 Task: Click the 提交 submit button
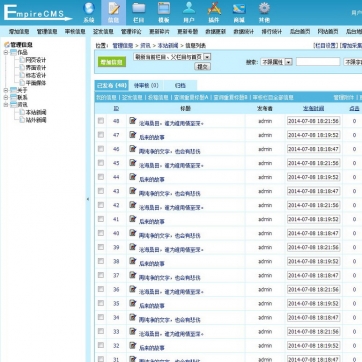click(202, 66)
